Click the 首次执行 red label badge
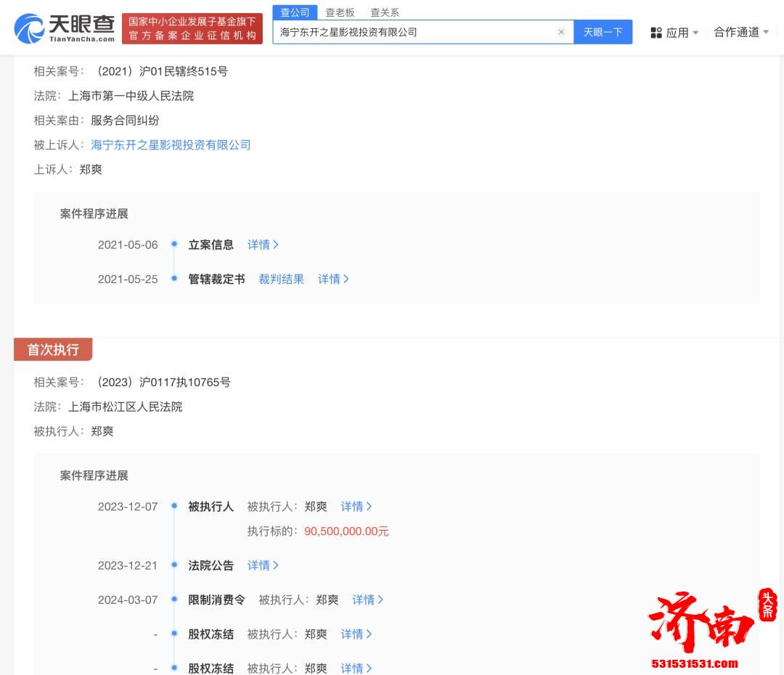The image size is (784, 675). 53,350
